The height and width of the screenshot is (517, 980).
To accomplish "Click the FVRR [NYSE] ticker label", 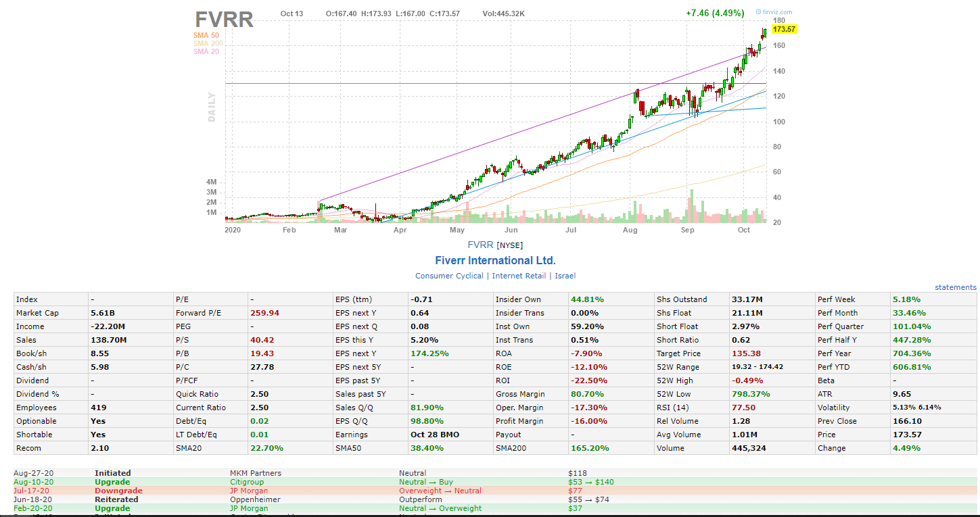I will coord(495,245).
